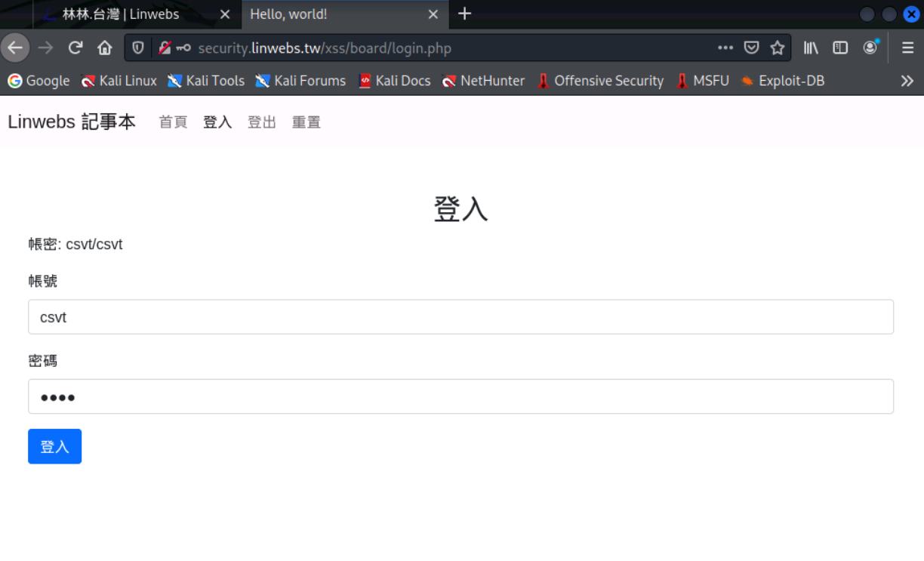Go to the browser Home page
Screen dimensions: 924x561
click(x=105, y=48)
